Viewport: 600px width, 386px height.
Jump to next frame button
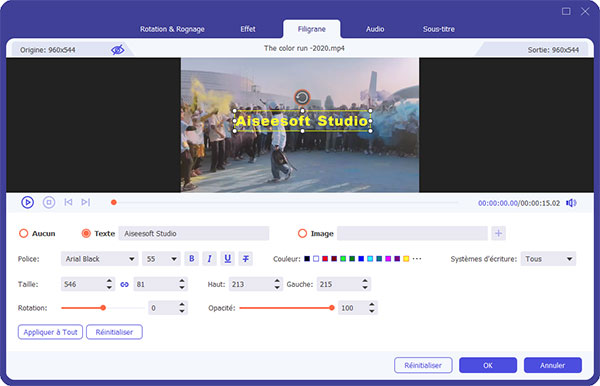click(85, 202)
